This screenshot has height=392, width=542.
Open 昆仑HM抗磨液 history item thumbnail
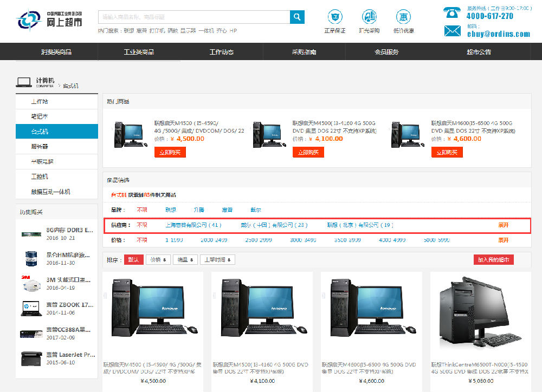[x=31, y=259]
